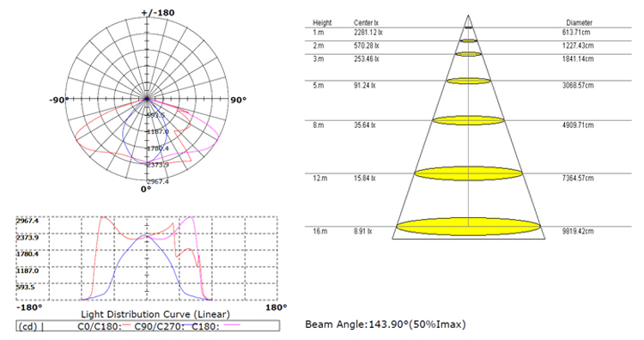644x340 pixels.
Task: Click the 570.28 lx center value
Action: coord(367,46)
